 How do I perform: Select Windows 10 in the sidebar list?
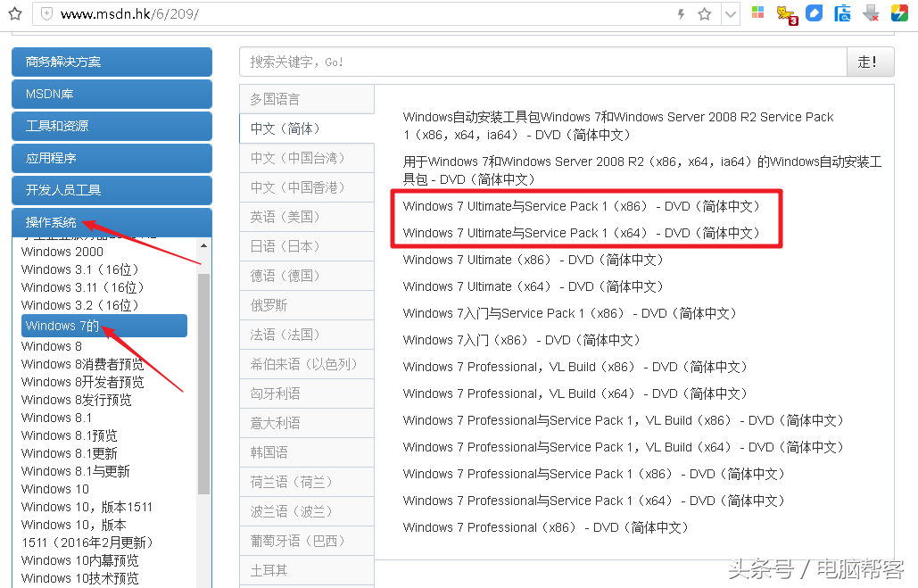pos(54,489)
